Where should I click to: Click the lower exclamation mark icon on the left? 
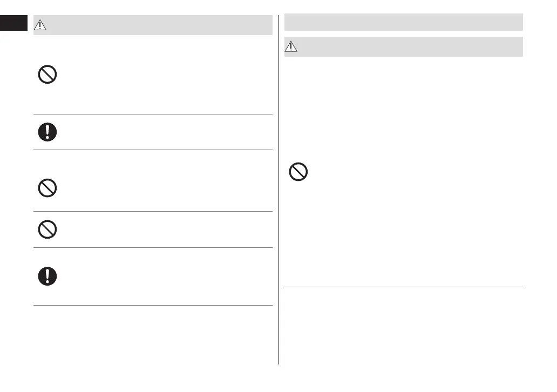pos(47,276)
